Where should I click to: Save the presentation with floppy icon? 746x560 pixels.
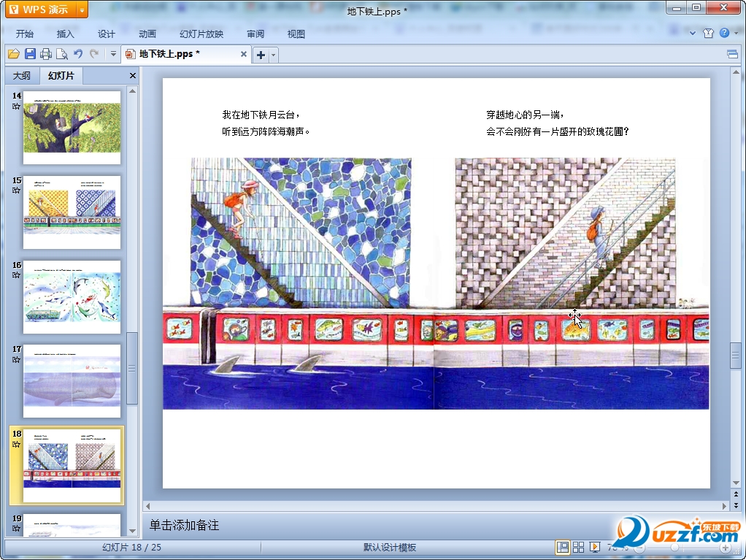[30, 54]
